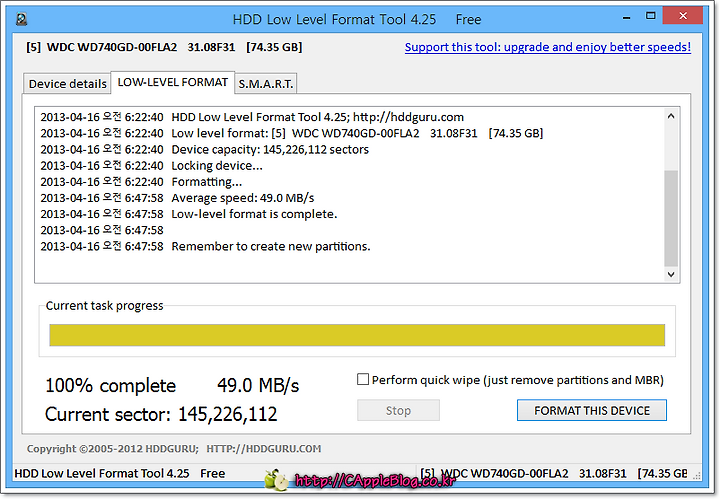Click 'Device capacity: 145,226,112 sectors' log entry

(x=270, y=150)
